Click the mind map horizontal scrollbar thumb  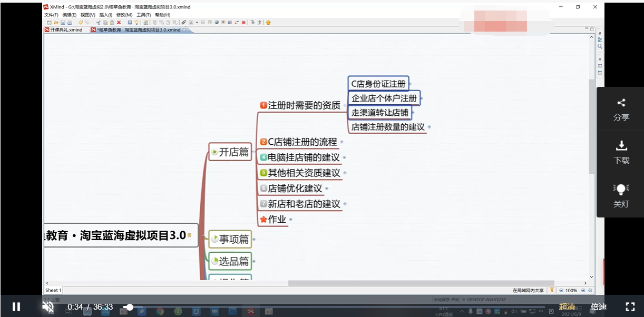421,283
